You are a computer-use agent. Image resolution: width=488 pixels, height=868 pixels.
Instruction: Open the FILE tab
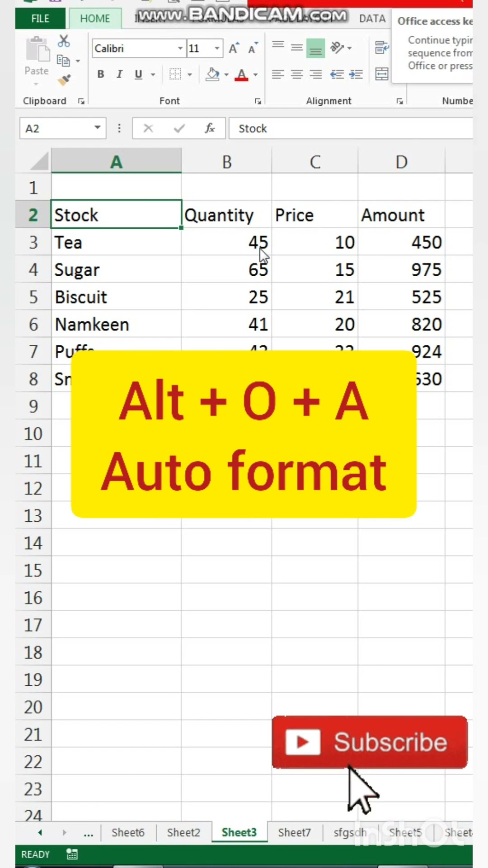tap(40, 19)
